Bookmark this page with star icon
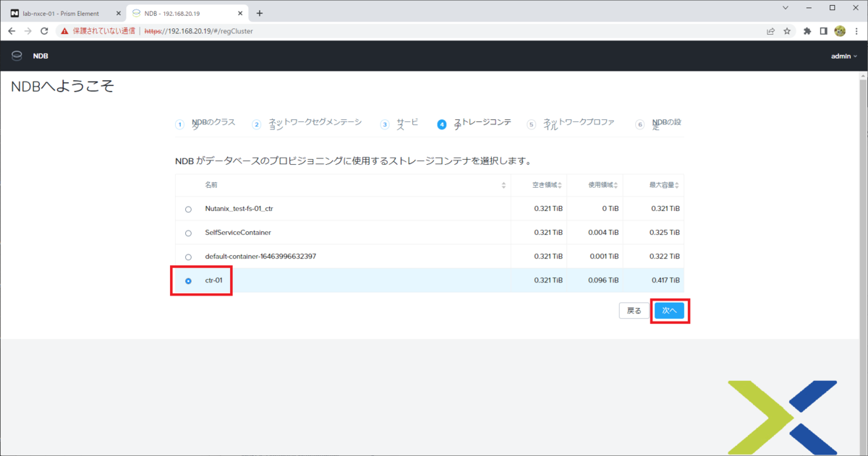The height and width of the screenshot is (456, 868). pos(787,31)
